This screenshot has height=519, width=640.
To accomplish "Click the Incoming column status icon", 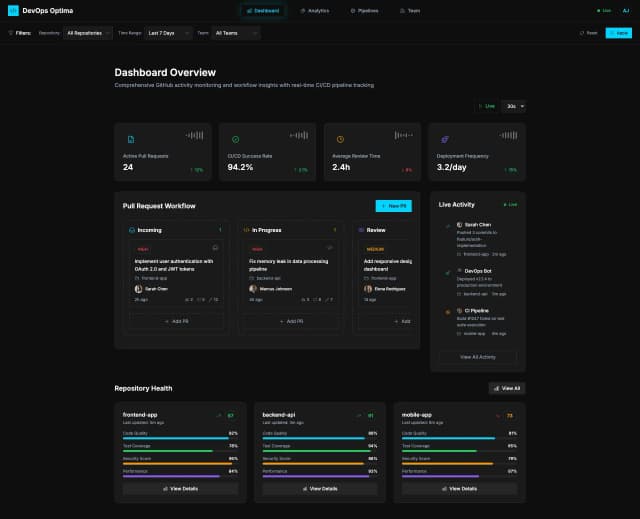I will (131, 230).
